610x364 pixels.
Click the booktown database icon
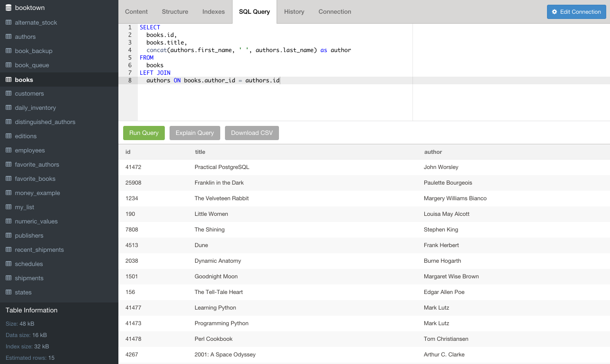point(8,8)
